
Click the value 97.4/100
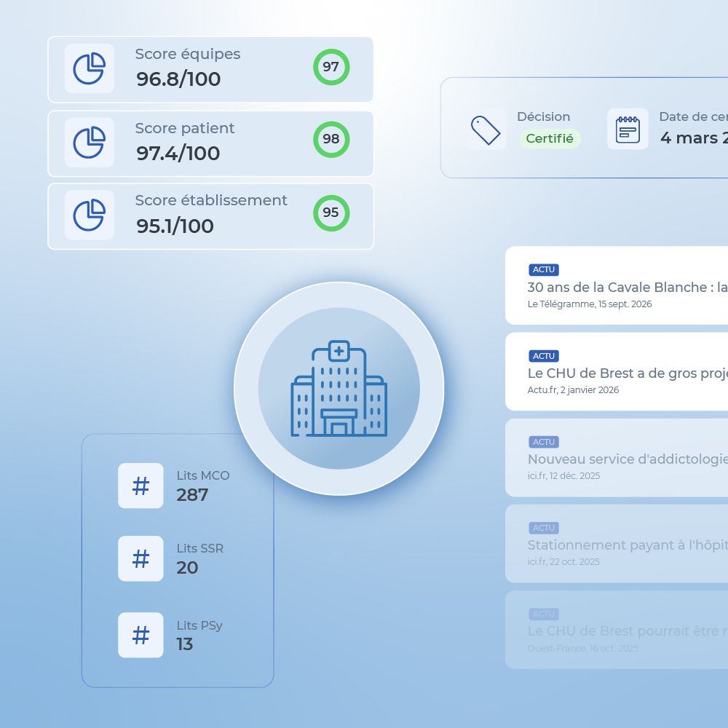pos(178,153)
